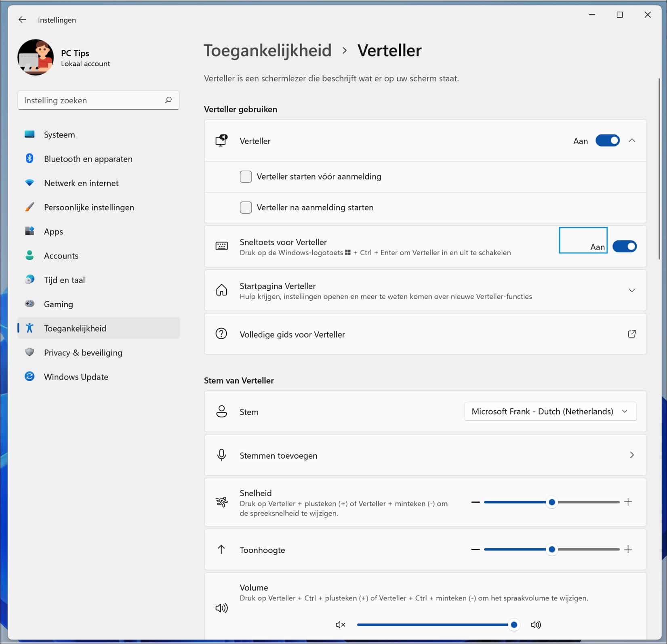Viewport: 667px width, 644px height.
Task: Select the Systeem icon in sidebar
Action: pyautogui.click(x=29, y=134)
